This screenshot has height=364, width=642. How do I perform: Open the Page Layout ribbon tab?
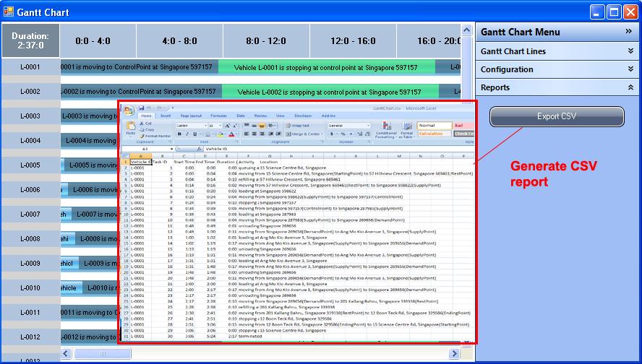pos(191,116)
